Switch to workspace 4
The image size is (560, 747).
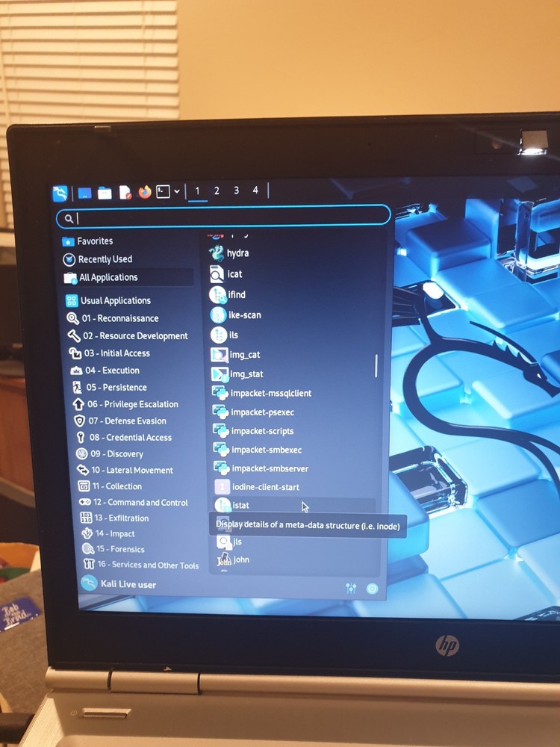coord(255,190)
